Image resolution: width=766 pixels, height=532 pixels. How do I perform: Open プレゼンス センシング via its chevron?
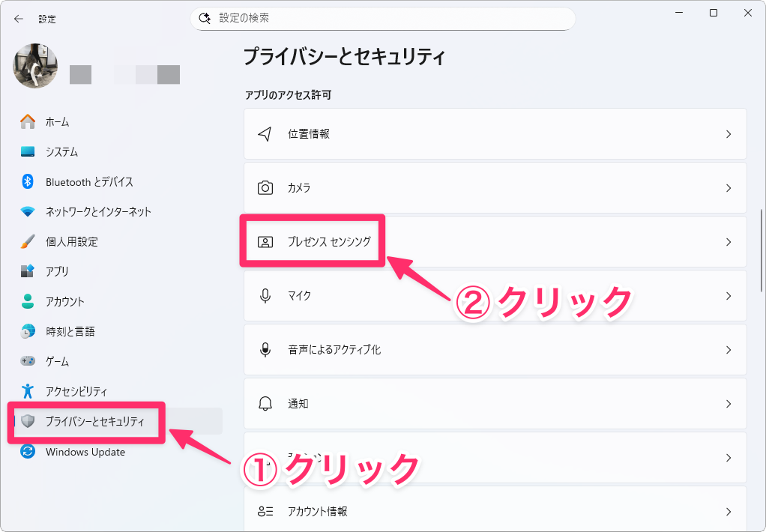coord(728,242)
